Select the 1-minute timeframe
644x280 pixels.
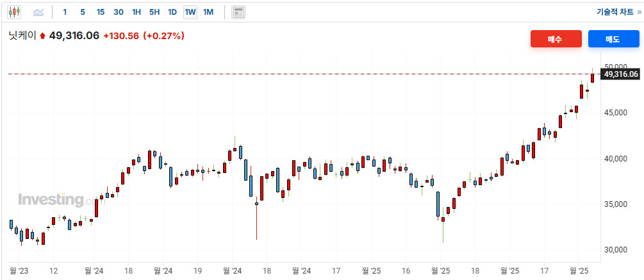65,12
